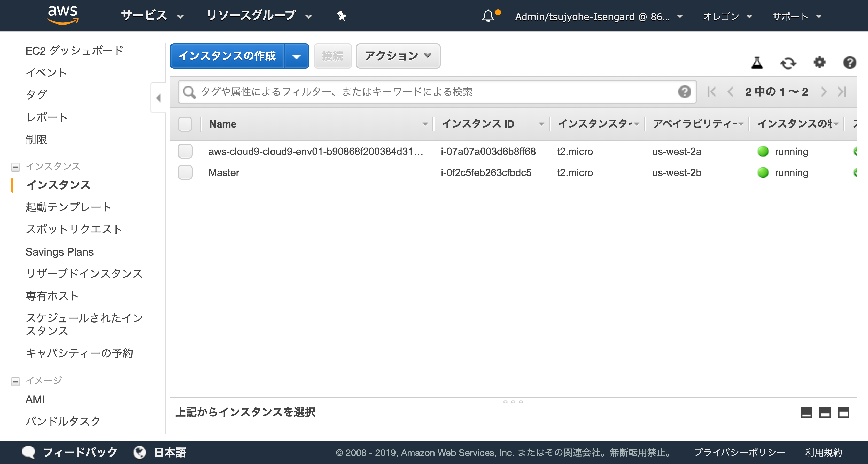Open the サービス menu
Viewport: 868px width, 464px height.
(x=152, y=15)
